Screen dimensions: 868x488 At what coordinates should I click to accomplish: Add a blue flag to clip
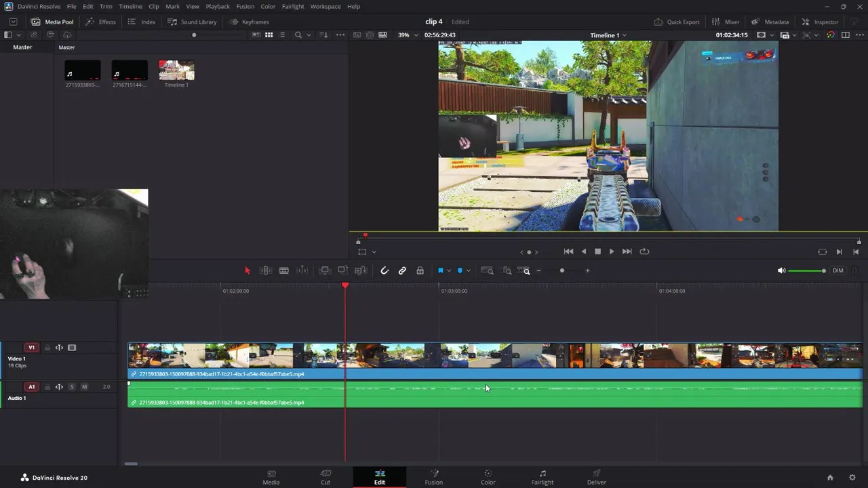coord(441,270)
